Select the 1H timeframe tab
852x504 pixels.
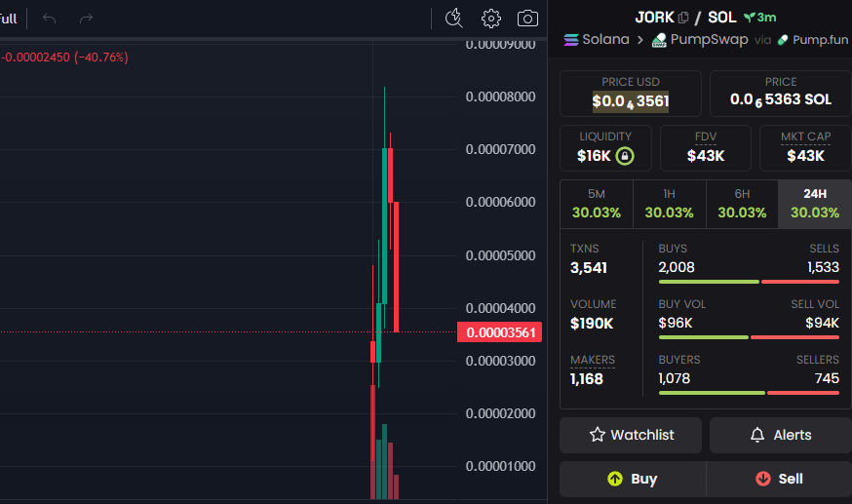tap(670, 204)
